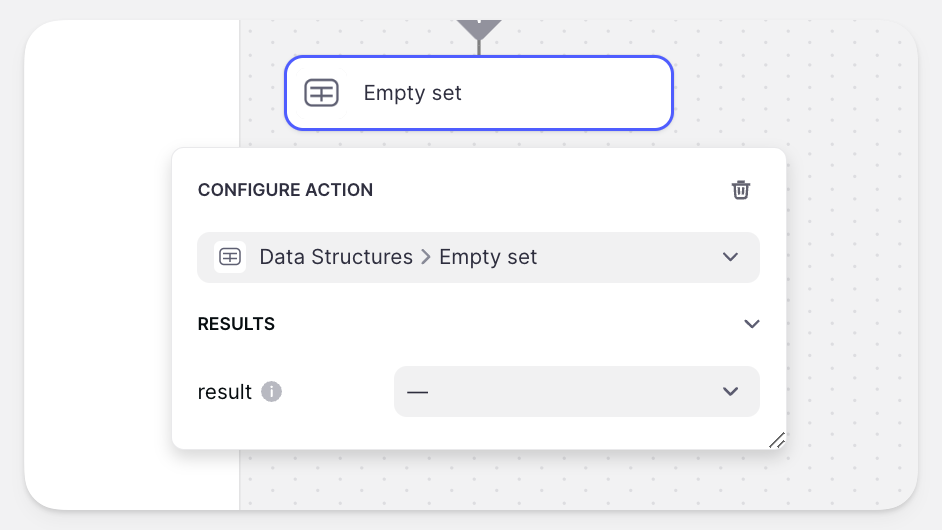Viewport: 942px width, 530px height.
Task: Click the "Data Structures" text in the breadcrumb
Action: click(336, 257)
